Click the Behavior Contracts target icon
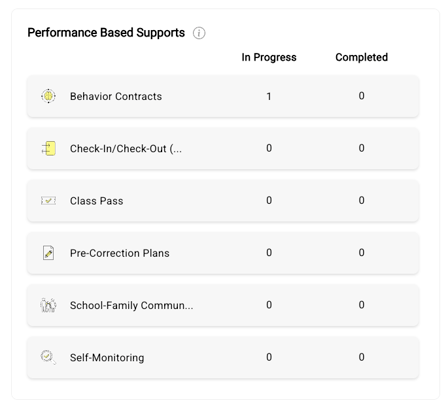This screenshot has height=407, width=448. (x=48, y=96)
